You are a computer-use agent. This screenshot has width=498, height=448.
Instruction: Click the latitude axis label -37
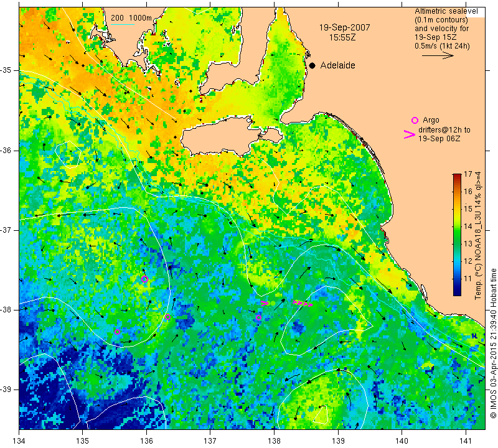click(6, 230)
